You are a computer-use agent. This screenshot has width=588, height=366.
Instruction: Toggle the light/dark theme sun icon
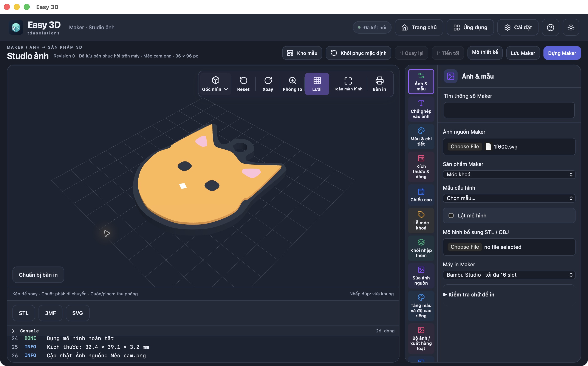571,27
